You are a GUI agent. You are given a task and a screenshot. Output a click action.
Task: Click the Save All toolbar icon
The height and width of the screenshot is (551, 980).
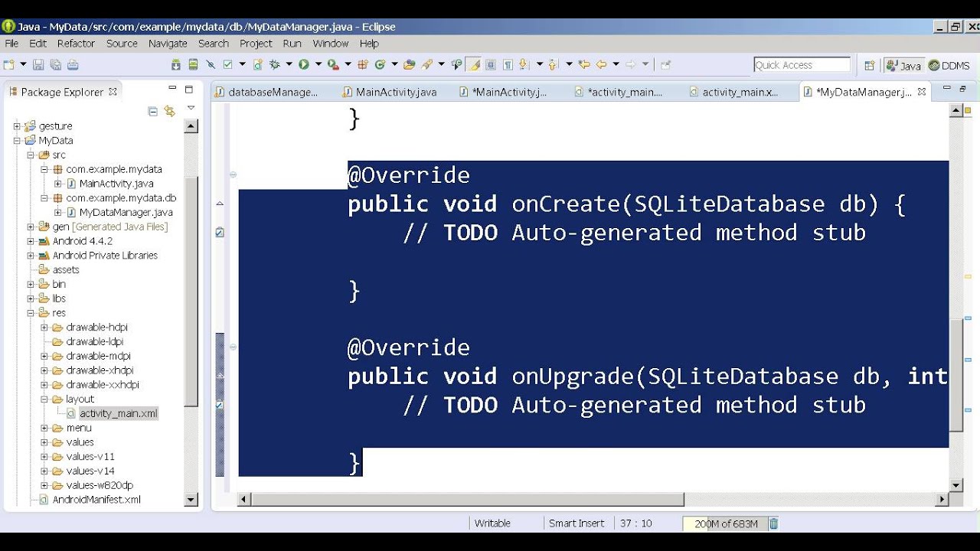[56, 65]
